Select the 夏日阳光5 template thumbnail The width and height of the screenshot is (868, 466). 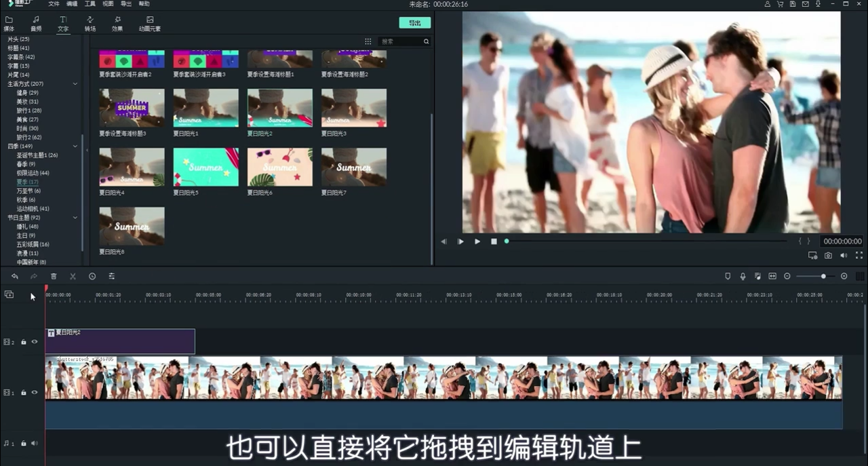click(x=205, y=167)
